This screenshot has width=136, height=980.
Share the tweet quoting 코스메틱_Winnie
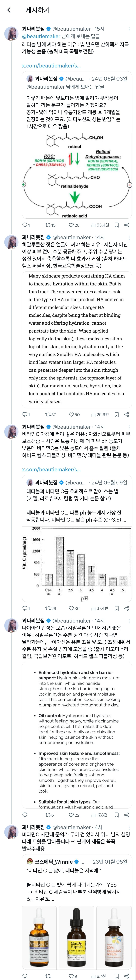(x=126, y=973)
